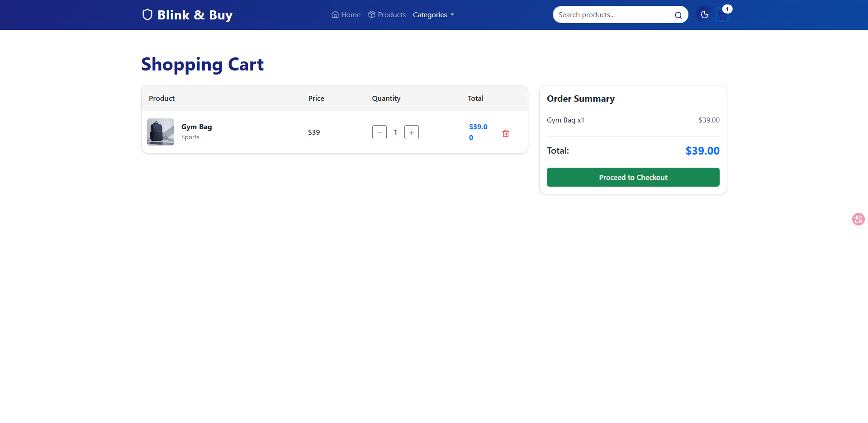Navigate to the Home nav link
868x423 pixels.
pos(351,15)
